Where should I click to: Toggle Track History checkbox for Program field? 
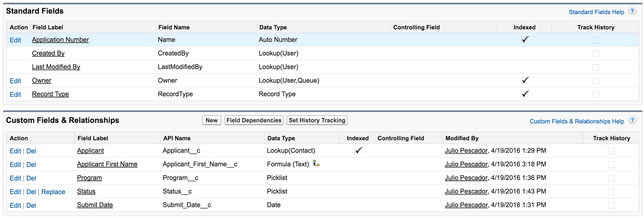(611, 178)
